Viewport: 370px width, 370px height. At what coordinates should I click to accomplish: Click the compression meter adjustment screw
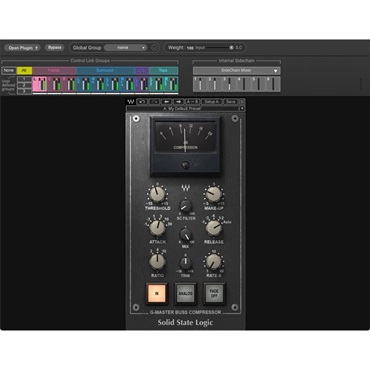[x=185, y=165]
